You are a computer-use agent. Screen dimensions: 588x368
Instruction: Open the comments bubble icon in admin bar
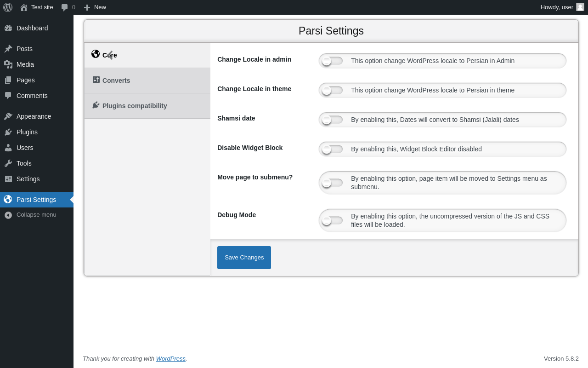click(64, 7)
